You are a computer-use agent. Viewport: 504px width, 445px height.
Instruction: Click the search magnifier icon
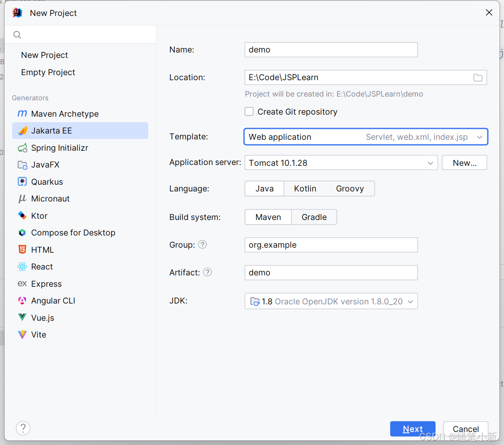pyautogui.click(x=17, y=35)
